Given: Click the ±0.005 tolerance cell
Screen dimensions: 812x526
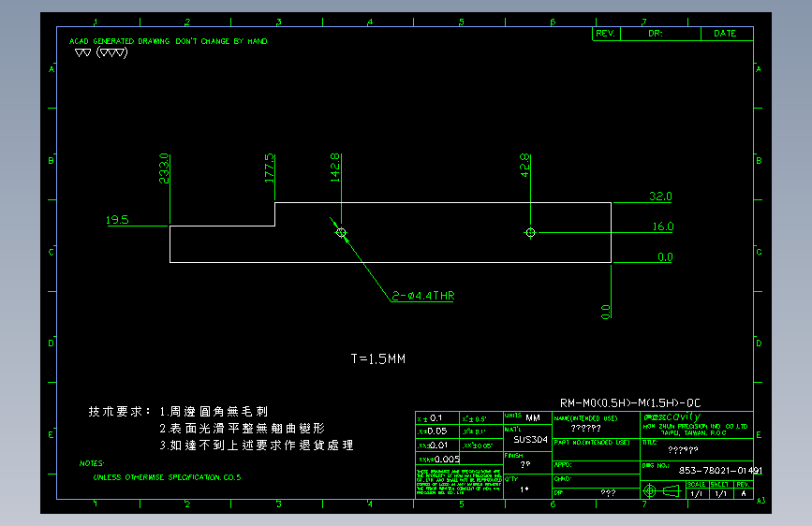Looking at the screenshot, I should pyautogui.click(x=438, y=460).
